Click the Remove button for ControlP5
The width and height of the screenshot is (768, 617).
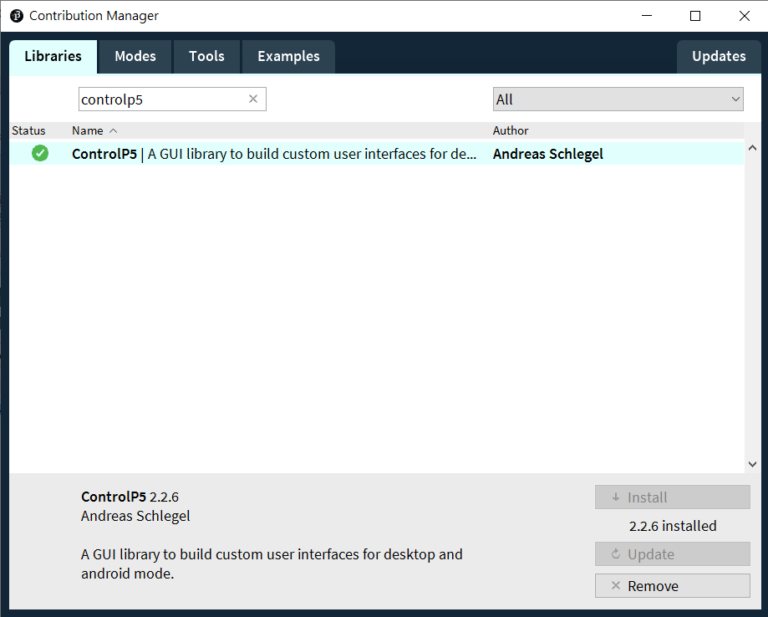(672, 586)
